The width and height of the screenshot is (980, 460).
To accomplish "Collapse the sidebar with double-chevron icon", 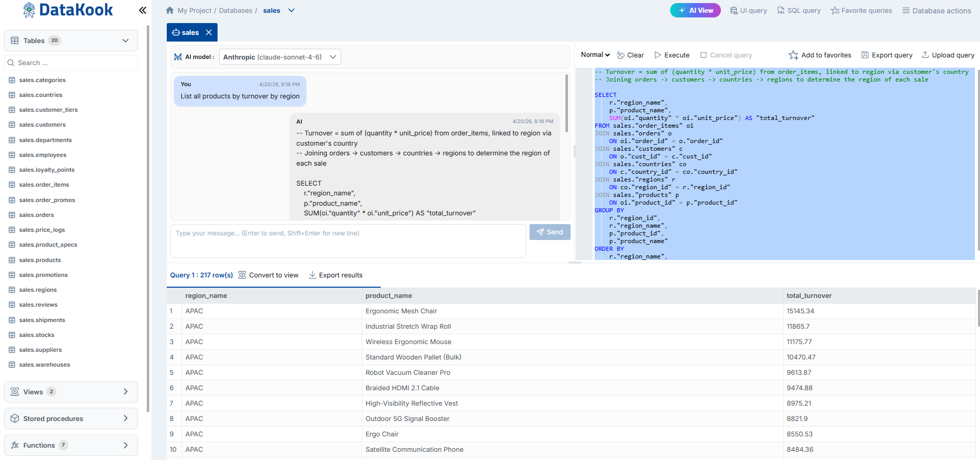I will point(143,10).
